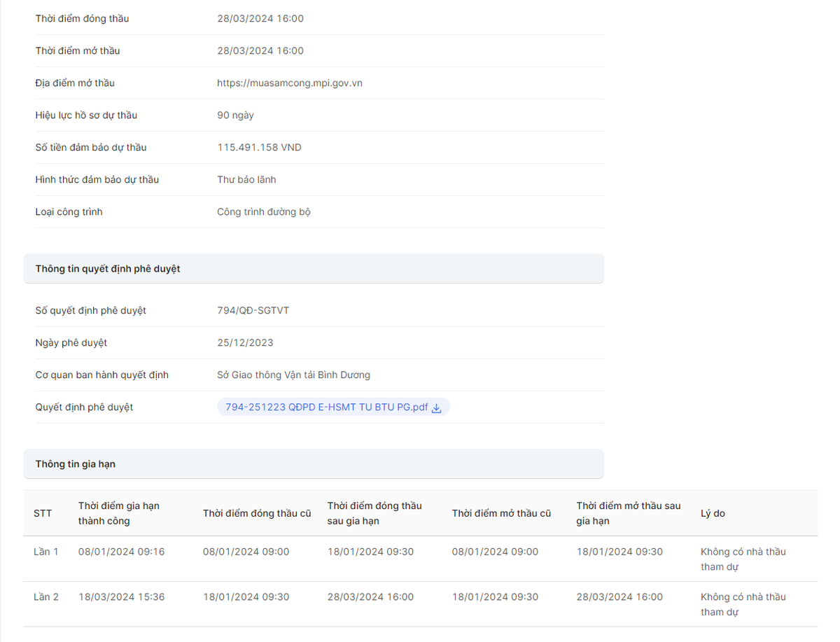The image size is (840, 642).
Task: Click the Lý do column header
Action: pyautogui.click(x=713, y=513)
